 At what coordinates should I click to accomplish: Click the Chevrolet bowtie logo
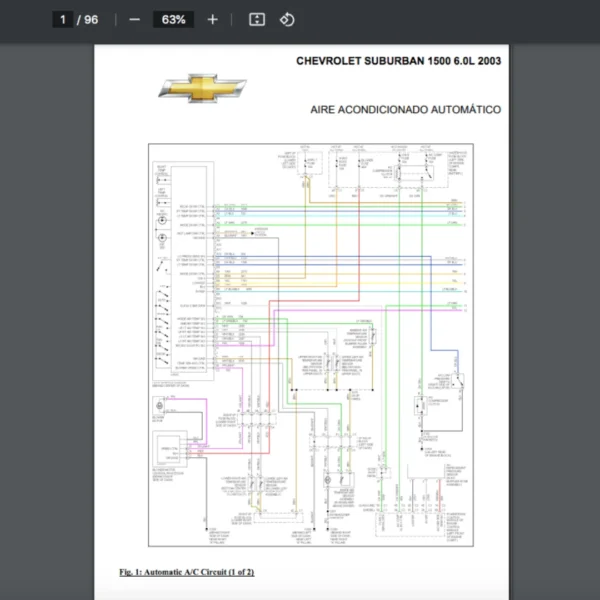[201, 88]
